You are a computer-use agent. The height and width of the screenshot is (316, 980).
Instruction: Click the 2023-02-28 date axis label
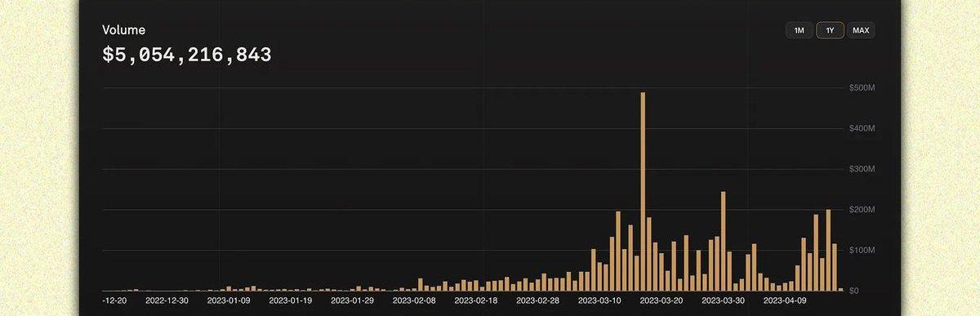click(537, 300)
